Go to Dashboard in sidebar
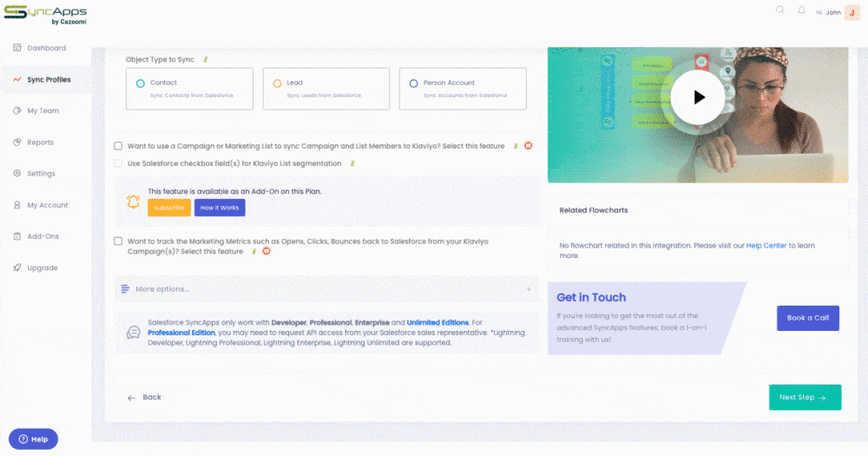The width and height of the screenshot is (868, 456). 47,48
